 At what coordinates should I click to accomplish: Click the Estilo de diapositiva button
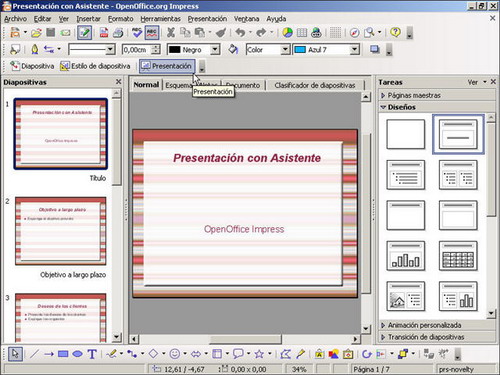point(95,66)
